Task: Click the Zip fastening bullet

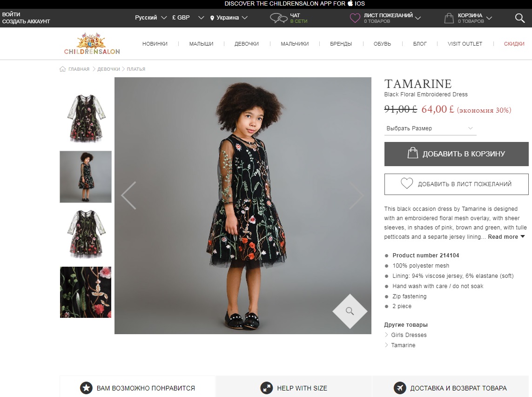Action: [409, 296]
